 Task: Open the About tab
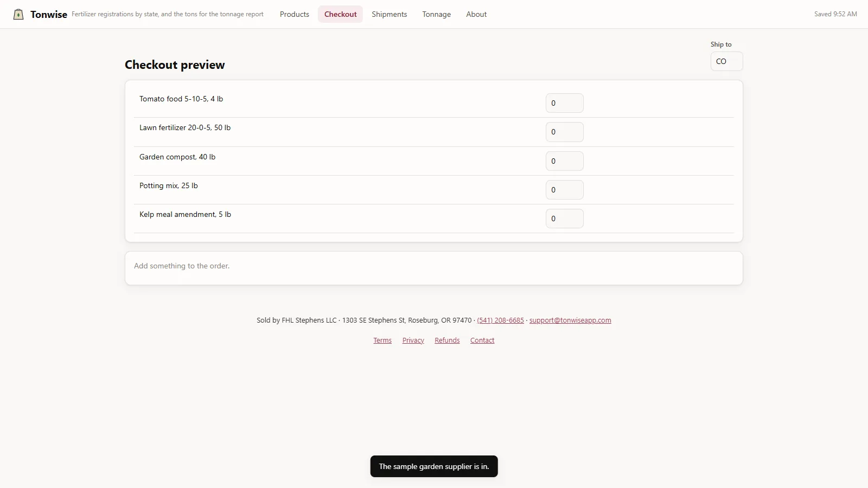click(476, 14)
